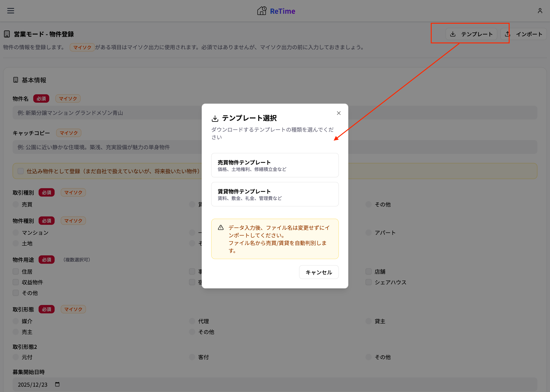Click the warning triangle icon in notice
Screen dimensions: 550x392
point(221,228)
